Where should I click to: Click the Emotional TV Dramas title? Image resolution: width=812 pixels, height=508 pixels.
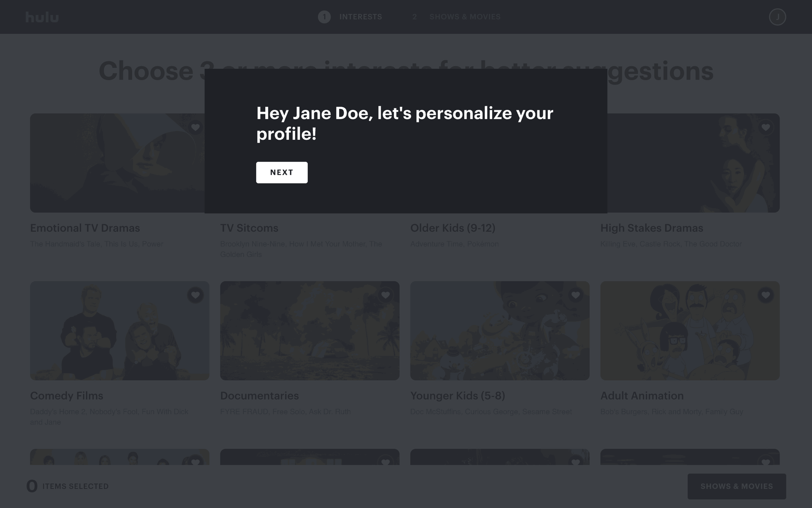(x=85, y=228)
